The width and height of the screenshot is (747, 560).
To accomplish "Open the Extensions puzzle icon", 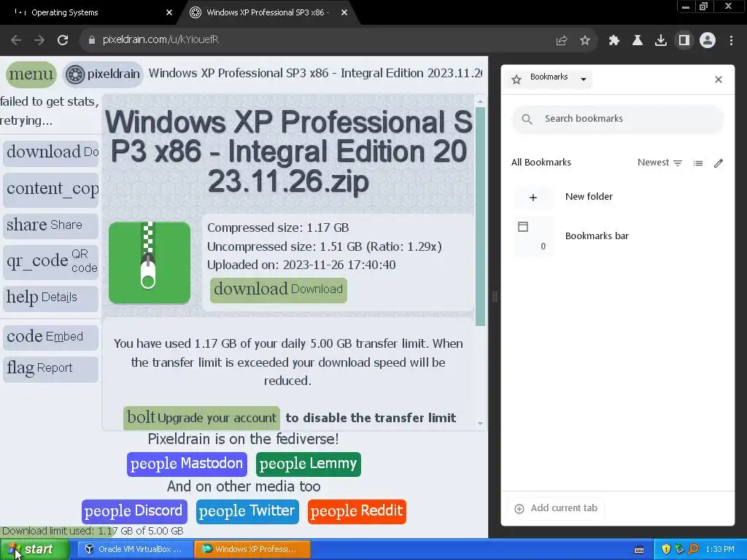I will 614,41.
